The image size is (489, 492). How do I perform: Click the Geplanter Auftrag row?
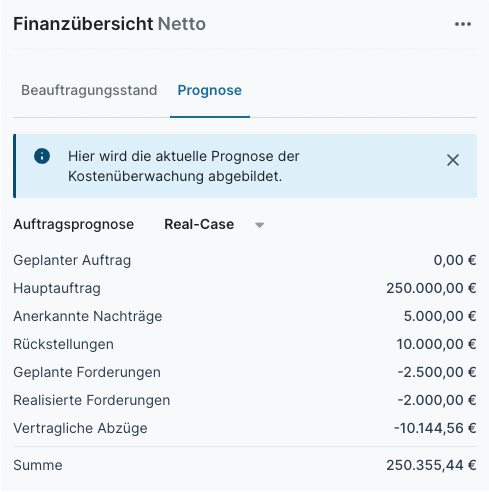[245, 260]
